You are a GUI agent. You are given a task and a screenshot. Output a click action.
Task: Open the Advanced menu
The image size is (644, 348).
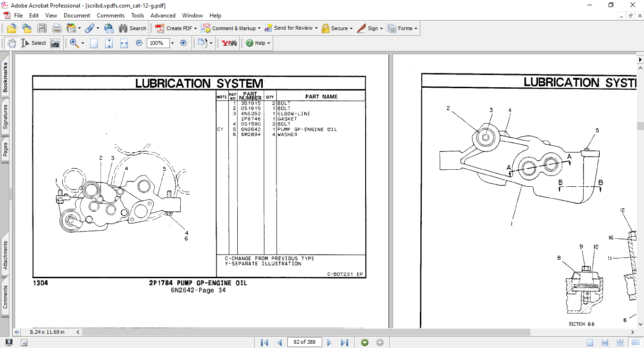click(163, 16)
